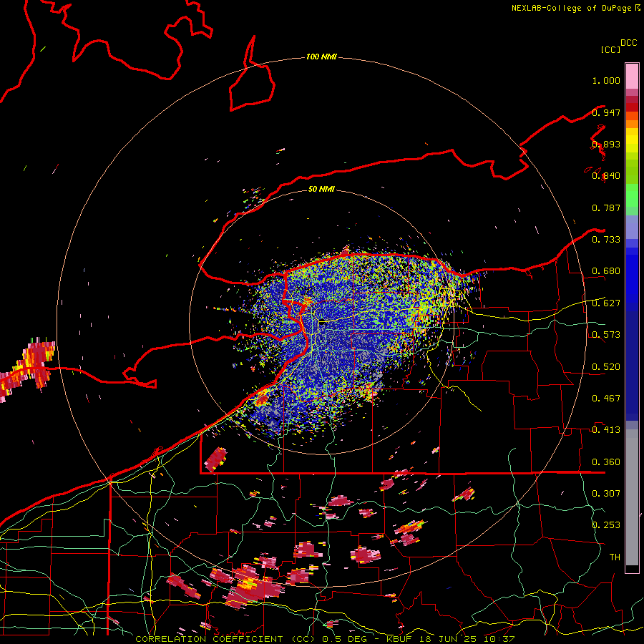This screenshot has width=644, height=644.
Task: Select the 0.307 scale value
Action: 606,494
